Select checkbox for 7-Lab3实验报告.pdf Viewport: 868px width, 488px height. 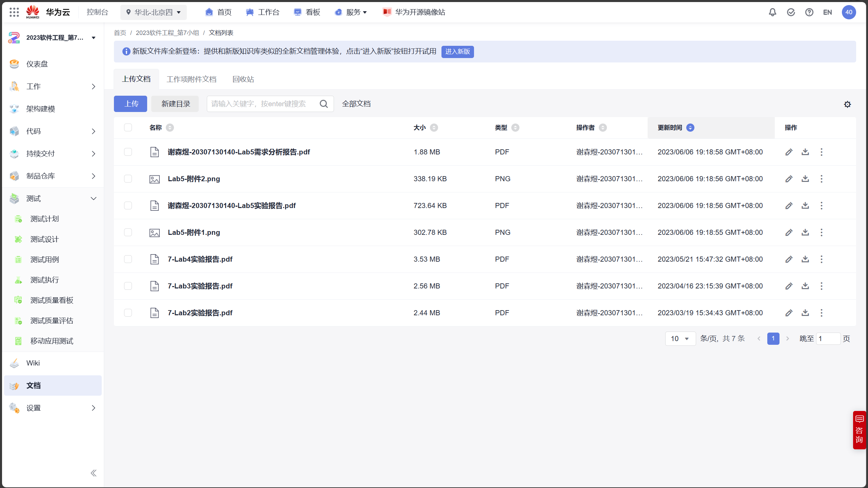(x=128, y=286)
